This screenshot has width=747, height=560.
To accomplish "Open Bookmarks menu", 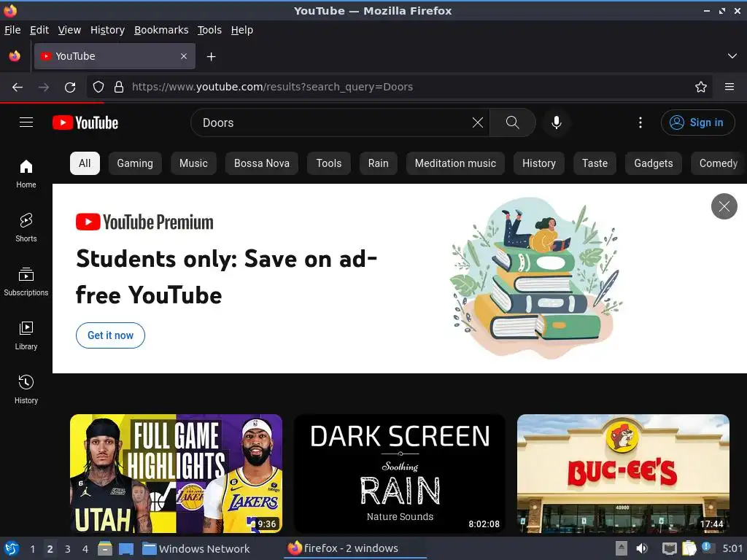I will pyautogui.click(x=161, y=30).
